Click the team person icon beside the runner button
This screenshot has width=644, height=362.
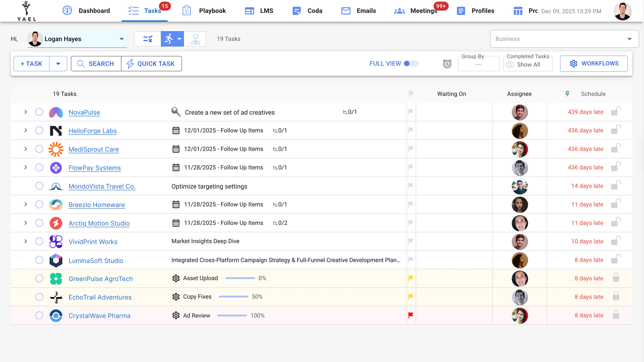click(x=195, y=39)
